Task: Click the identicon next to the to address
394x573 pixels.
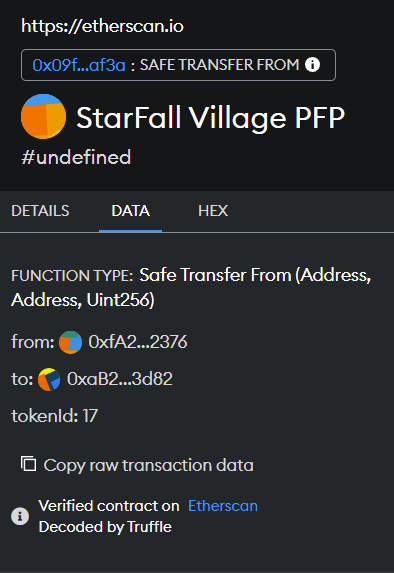Action: pos(49,379)
